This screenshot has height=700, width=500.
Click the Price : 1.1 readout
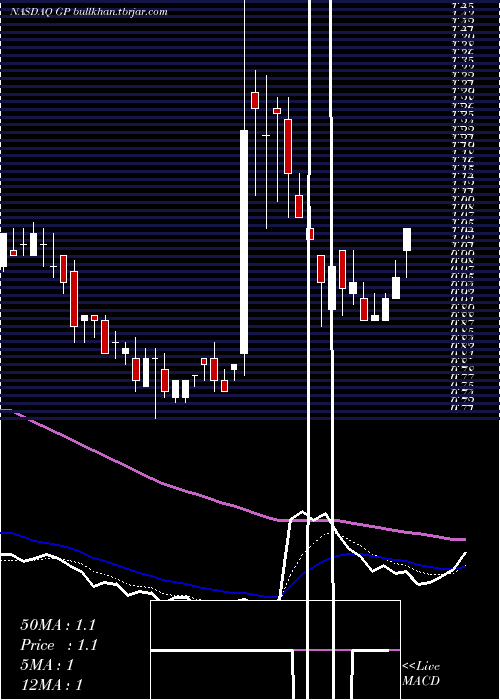click(58, 645)
